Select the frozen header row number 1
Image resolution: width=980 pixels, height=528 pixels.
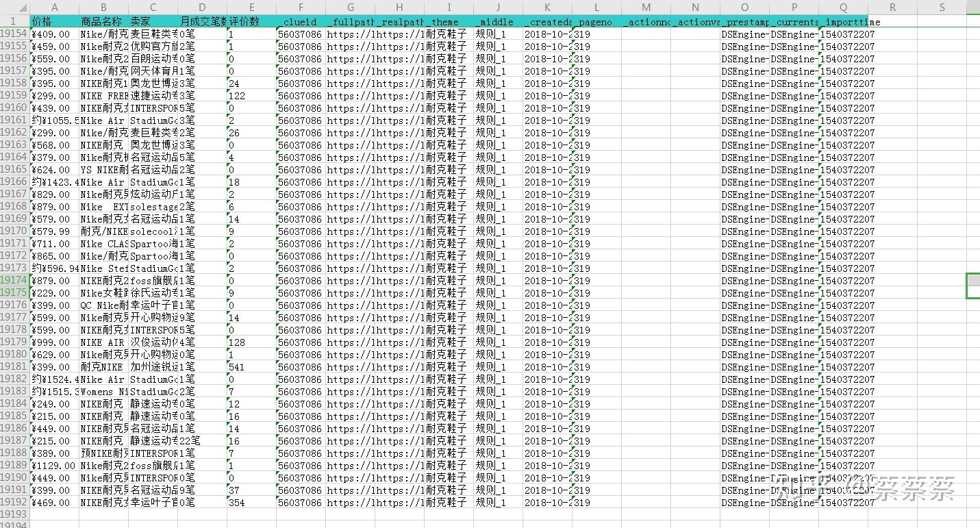(14, 21)
